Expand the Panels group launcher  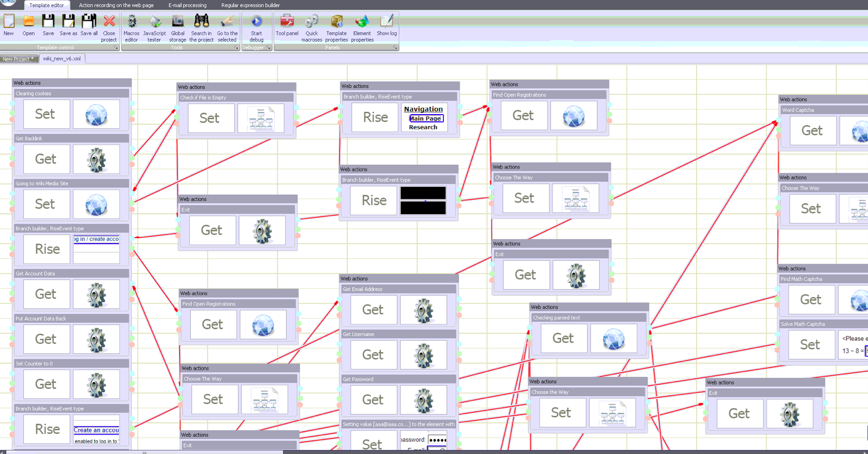(x=396, y=48)
